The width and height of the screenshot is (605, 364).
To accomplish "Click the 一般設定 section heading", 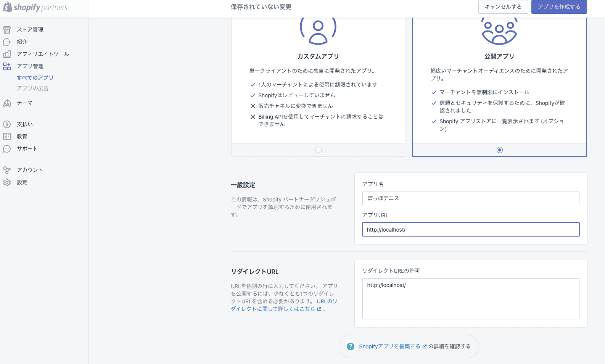I will click(x=243, y=185).
